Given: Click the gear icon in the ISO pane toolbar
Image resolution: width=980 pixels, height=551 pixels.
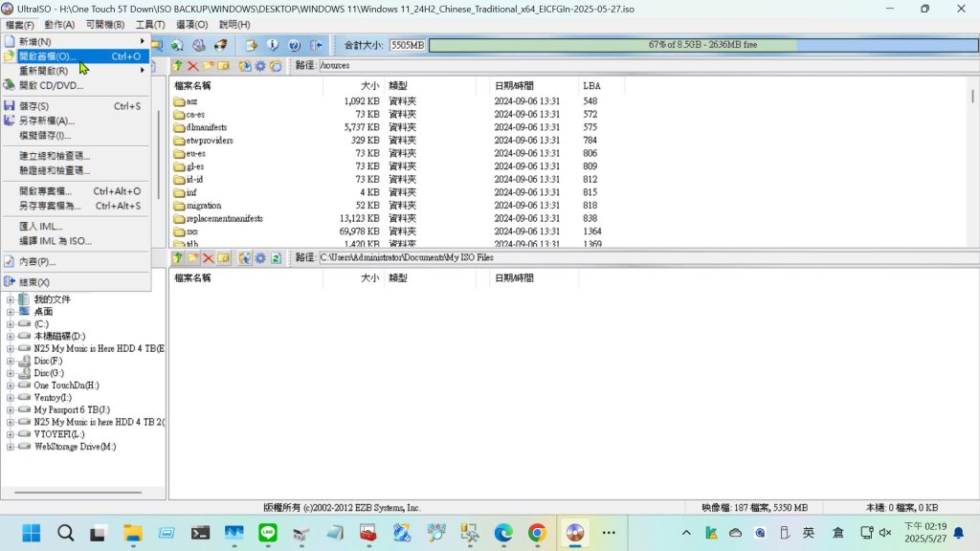Looking at the screenshot, I should [260, 66].
